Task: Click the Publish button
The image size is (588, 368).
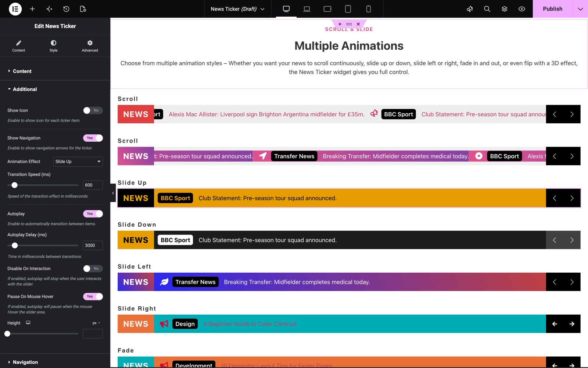Action: 553,9
